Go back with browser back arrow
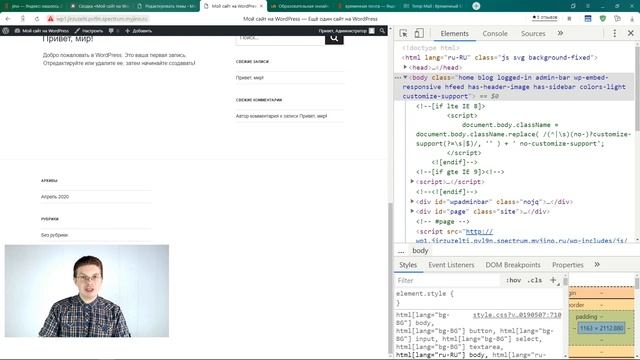 (x=8, y=19)
